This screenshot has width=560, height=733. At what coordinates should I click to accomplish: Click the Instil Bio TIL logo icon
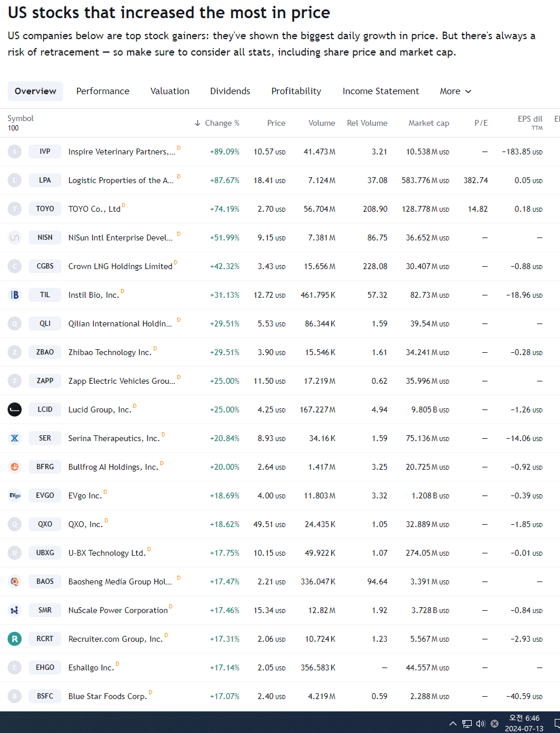point(15,295)
